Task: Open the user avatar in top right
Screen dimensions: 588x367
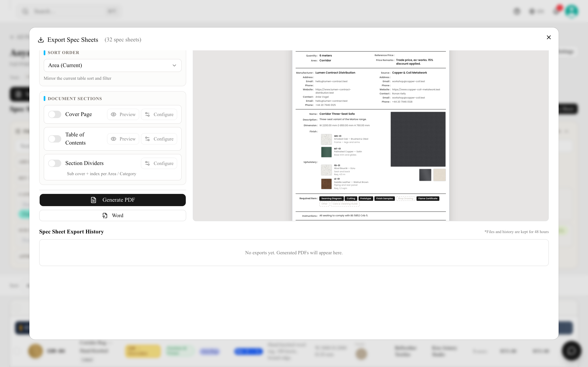Action: pos(572,11)
